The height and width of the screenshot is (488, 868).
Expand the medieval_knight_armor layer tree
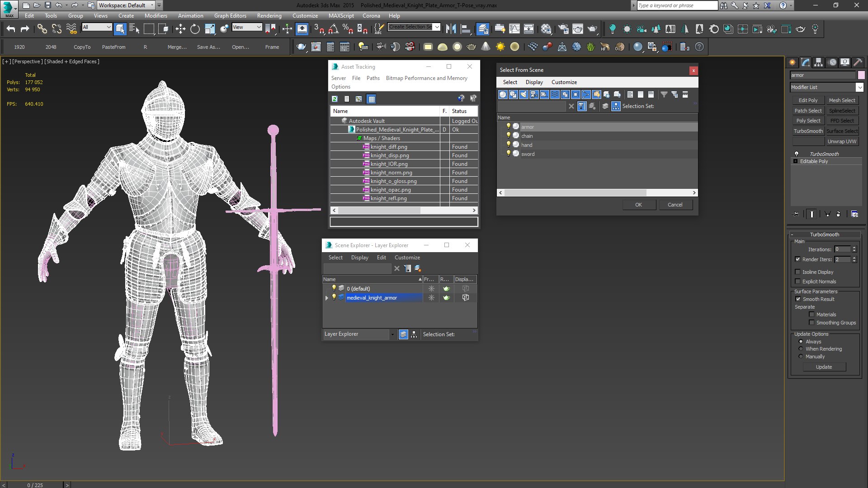(326, 298)
